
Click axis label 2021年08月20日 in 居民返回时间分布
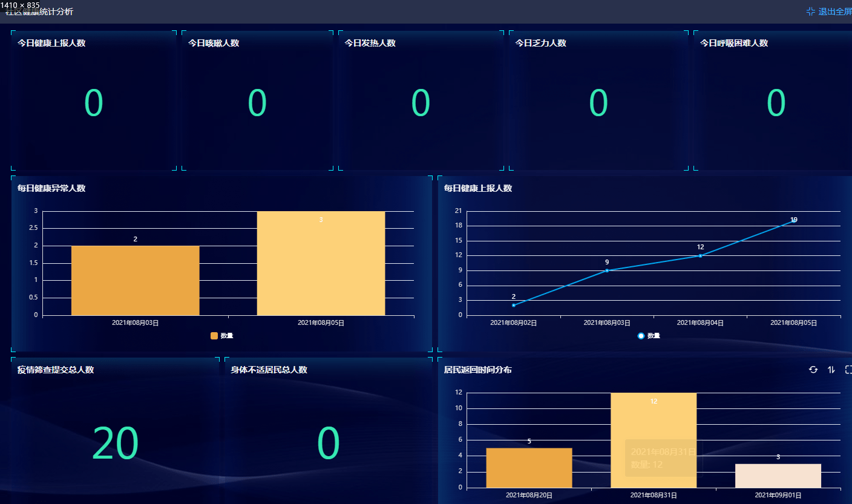tap(529, 496)
